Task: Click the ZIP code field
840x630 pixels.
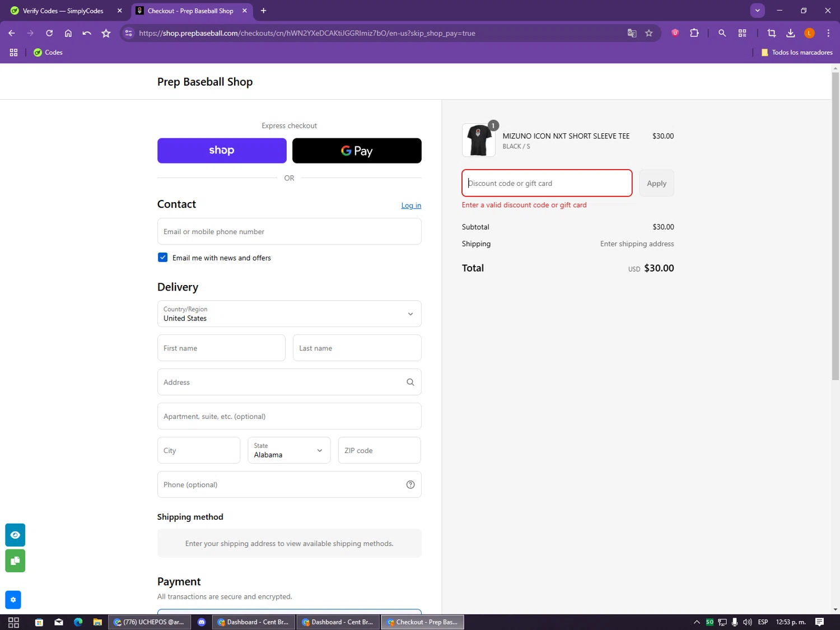Action: point(379,450)
